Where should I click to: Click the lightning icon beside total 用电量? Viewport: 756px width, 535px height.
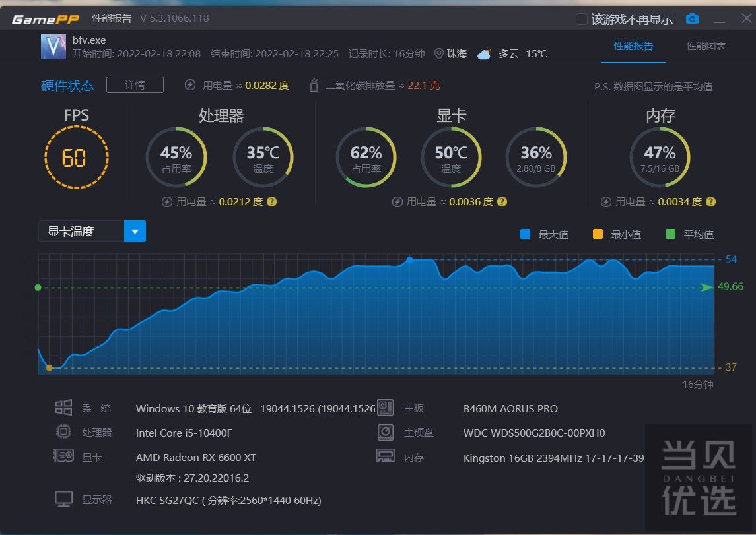(x=190, y=85)
